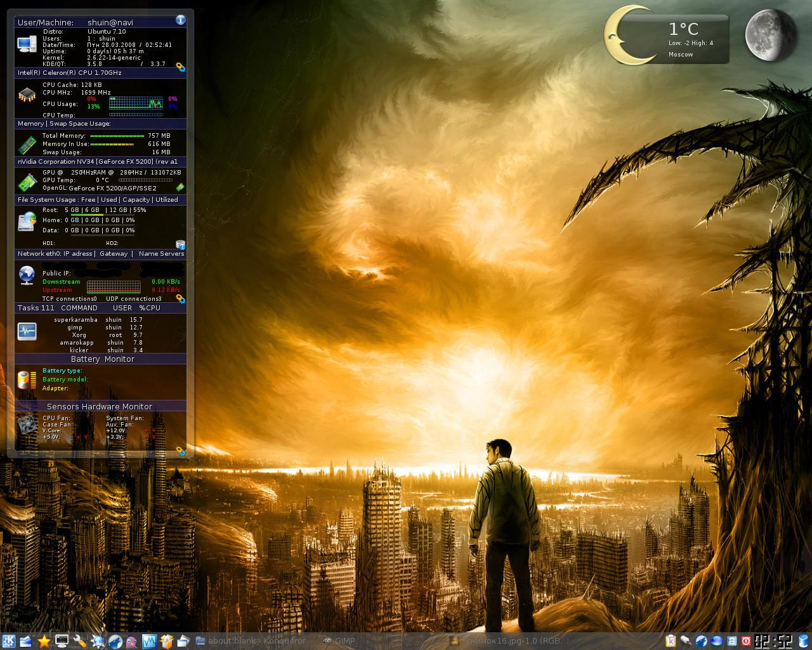
Task: Click the file manager folder launcher icon
Action: [183, 641]
